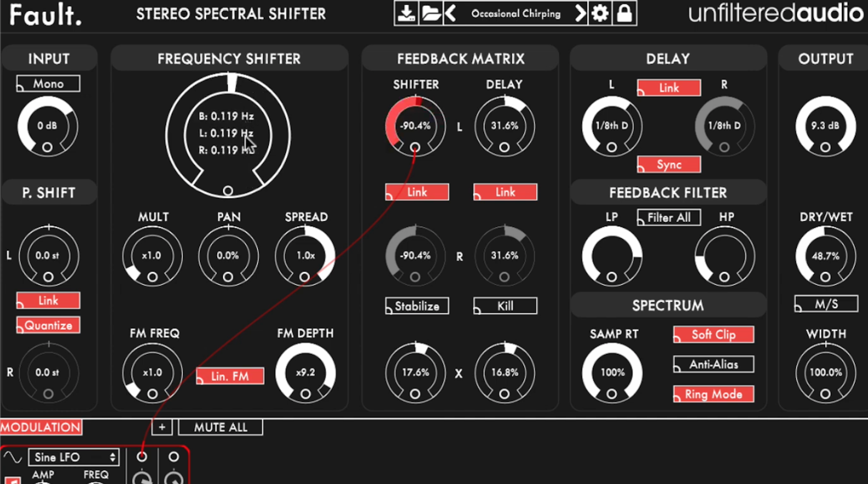Open the Sine LFO type dropdown

pos(74,457)
